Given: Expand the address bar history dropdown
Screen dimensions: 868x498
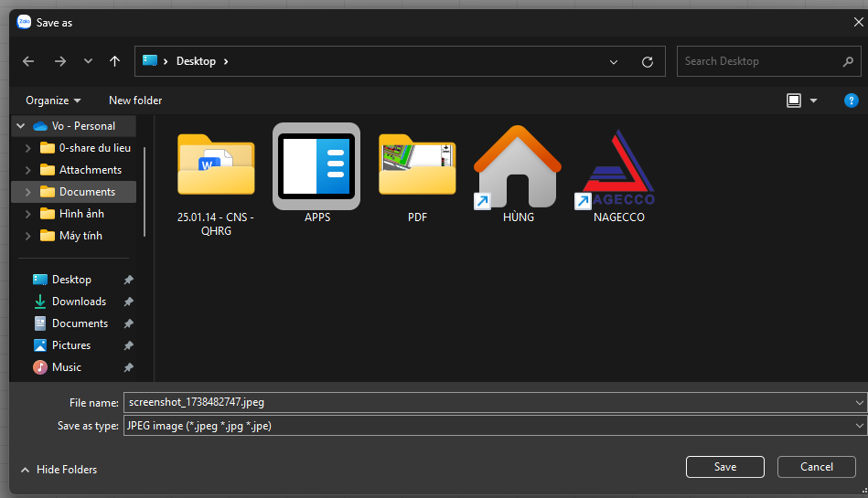Looking at the screenshot, I should (x=614, y=61).
